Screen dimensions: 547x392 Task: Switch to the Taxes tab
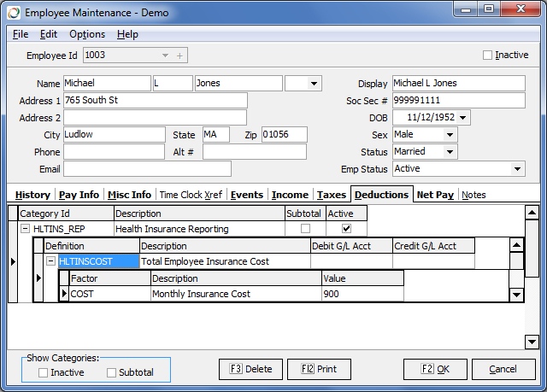tap(332, 195)
